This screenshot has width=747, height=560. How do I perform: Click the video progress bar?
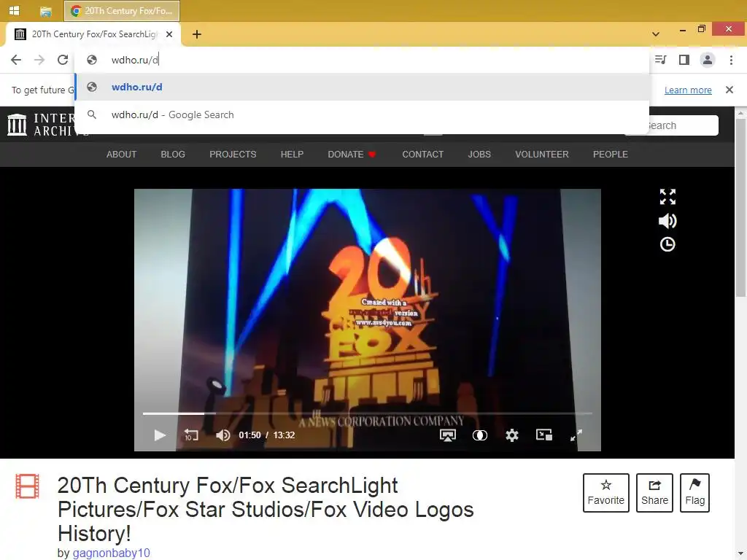(368, 414)
